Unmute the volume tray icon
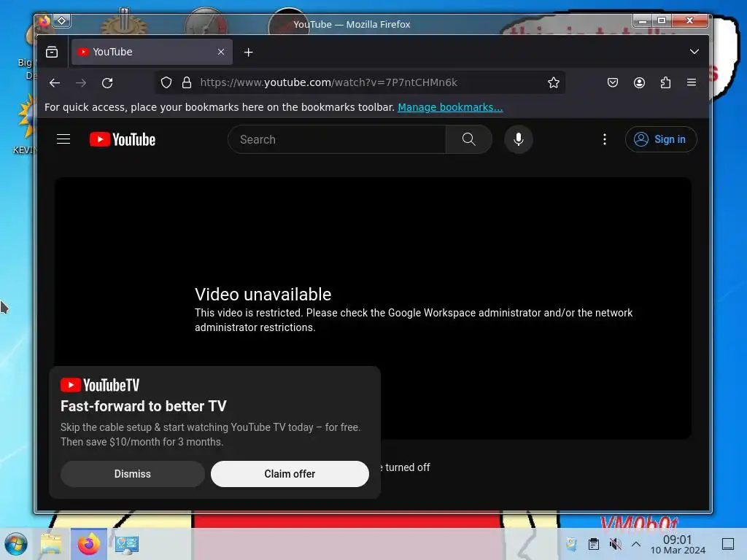 pos(615,544)
